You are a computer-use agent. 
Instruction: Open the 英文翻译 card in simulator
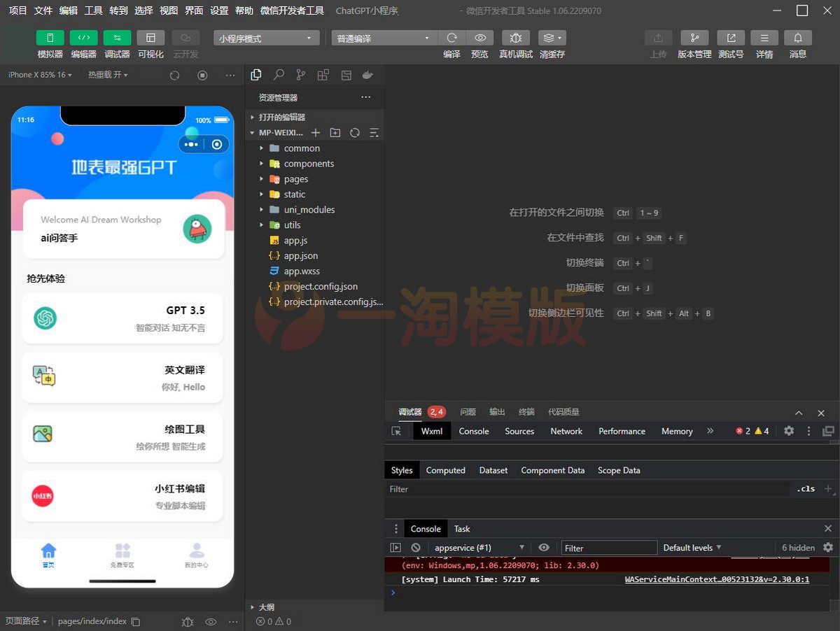pyautogui.click(x=122, y=378)
